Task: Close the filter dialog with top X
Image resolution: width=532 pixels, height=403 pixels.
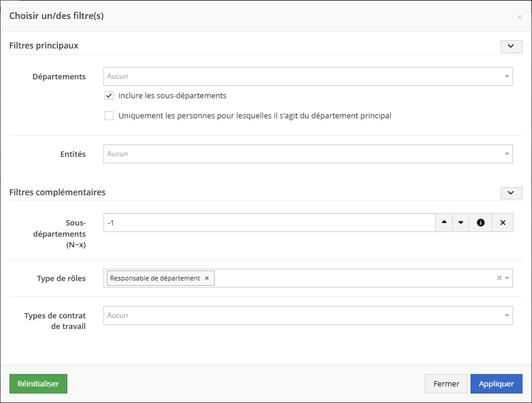Action: pyautogui.click(x=520, y=17)
